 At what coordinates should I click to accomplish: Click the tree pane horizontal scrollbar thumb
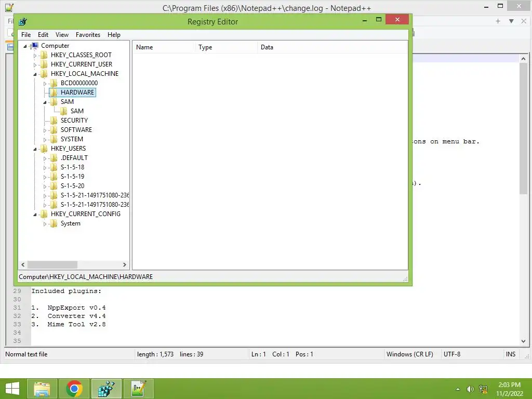click(52, 264)
